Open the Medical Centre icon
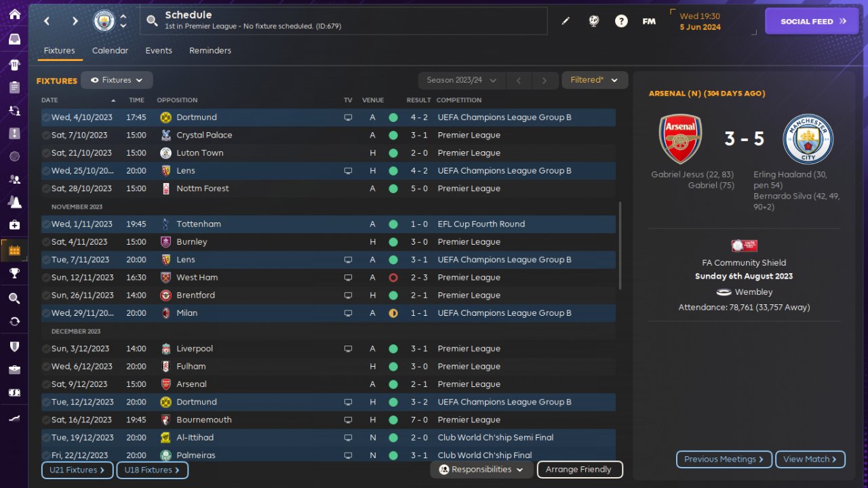 coord(14,224)
